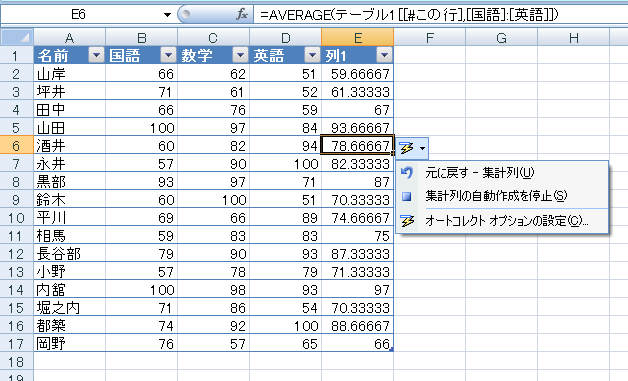Open the Name Box dropdown arrow
Viewport: 628px width, 381px height.
(x=167, y=15)
